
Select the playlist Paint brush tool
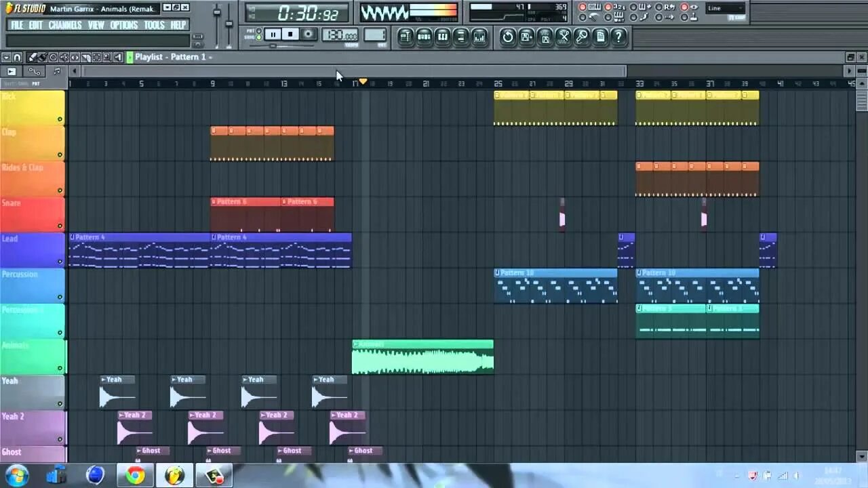42,58
